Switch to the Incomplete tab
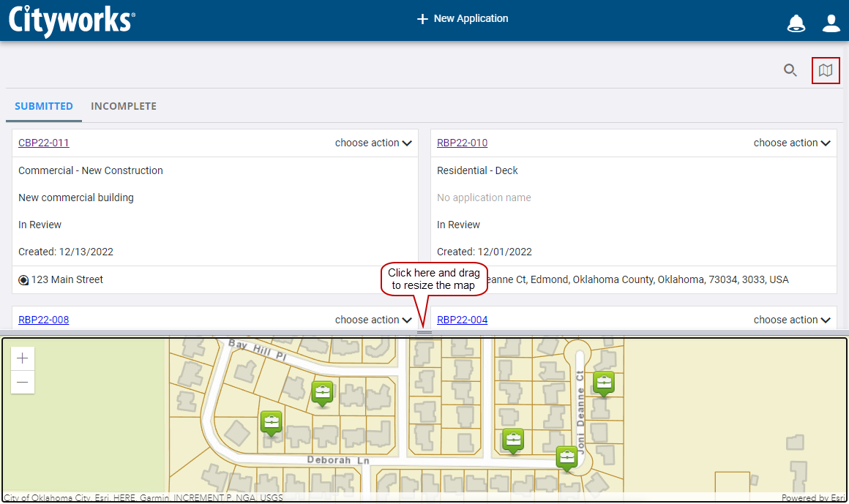The width and height of the screenshot is (849, 504). click(123, 106)
